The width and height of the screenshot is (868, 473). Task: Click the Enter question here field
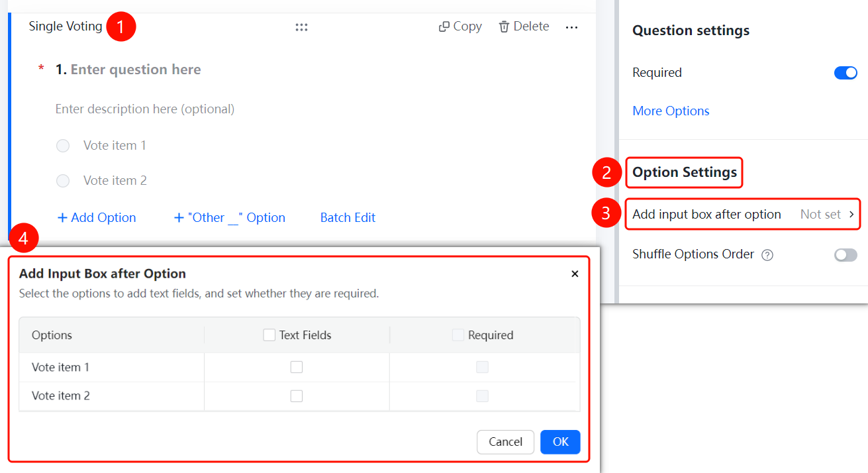coord(136,70)
